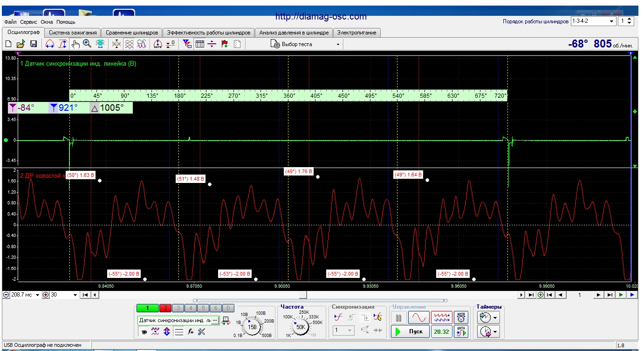
Task: Open the Помощь menu
Action: 66,22
